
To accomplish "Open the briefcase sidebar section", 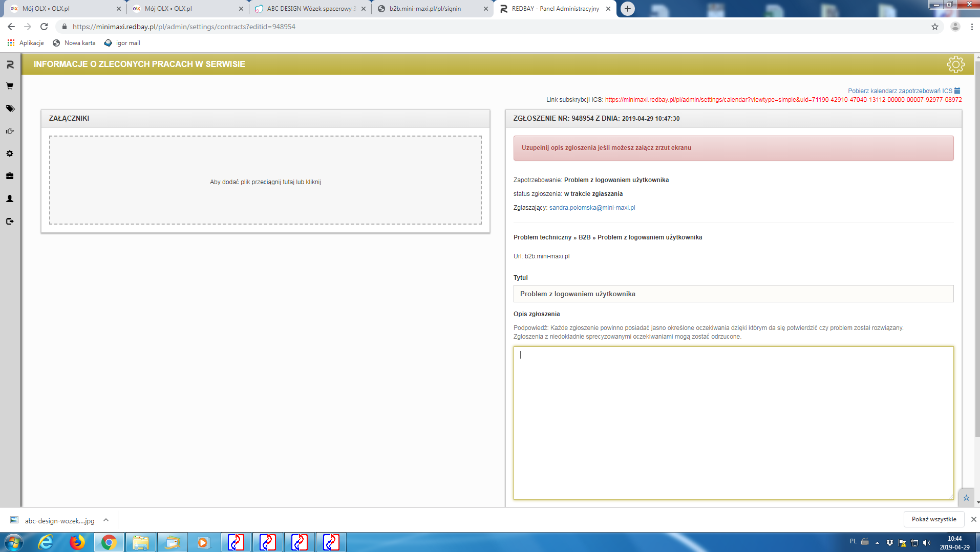I will [x=10, y=176].
